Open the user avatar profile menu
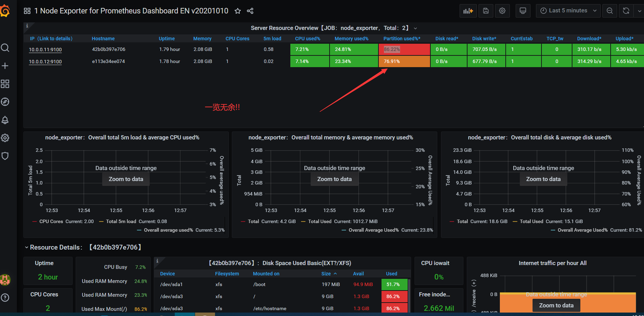Viewport: 644px width, 316px height. pos(5,280)
